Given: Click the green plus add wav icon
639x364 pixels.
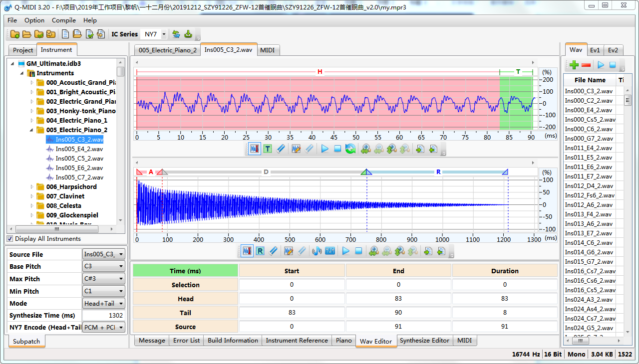Looking at the screenshot, I should click(574, 65).
